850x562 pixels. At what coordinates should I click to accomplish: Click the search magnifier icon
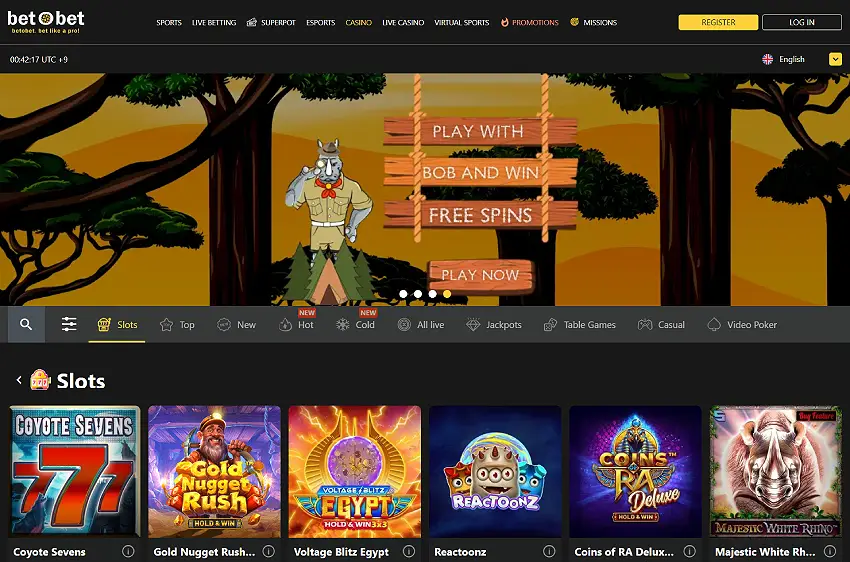(26, 325)
